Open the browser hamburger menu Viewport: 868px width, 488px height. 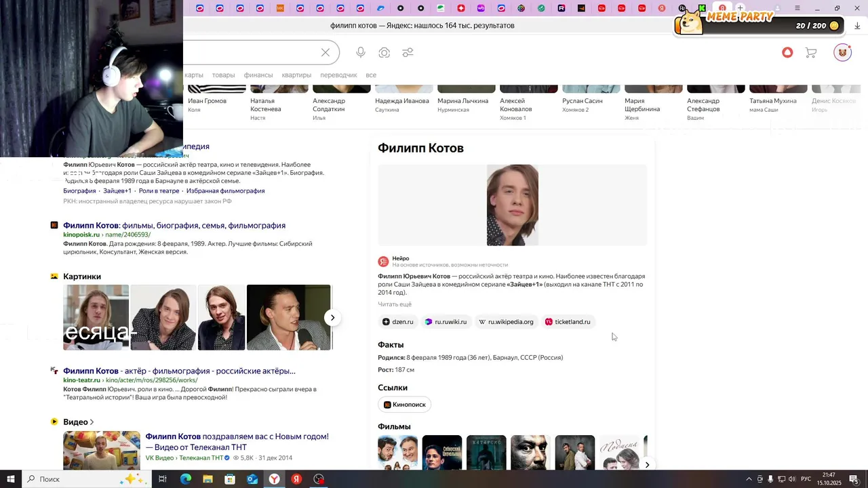[797, 8]
